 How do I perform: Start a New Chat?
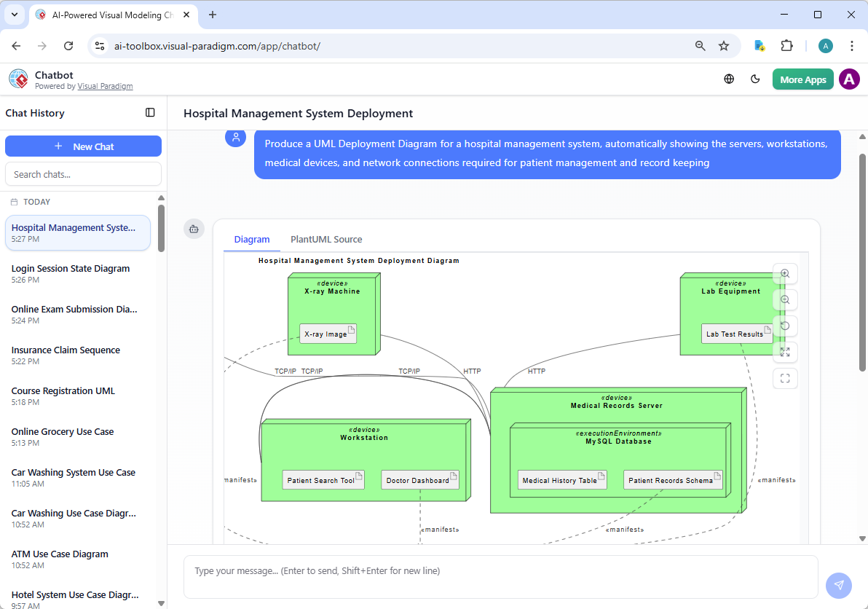coord(83,146)
